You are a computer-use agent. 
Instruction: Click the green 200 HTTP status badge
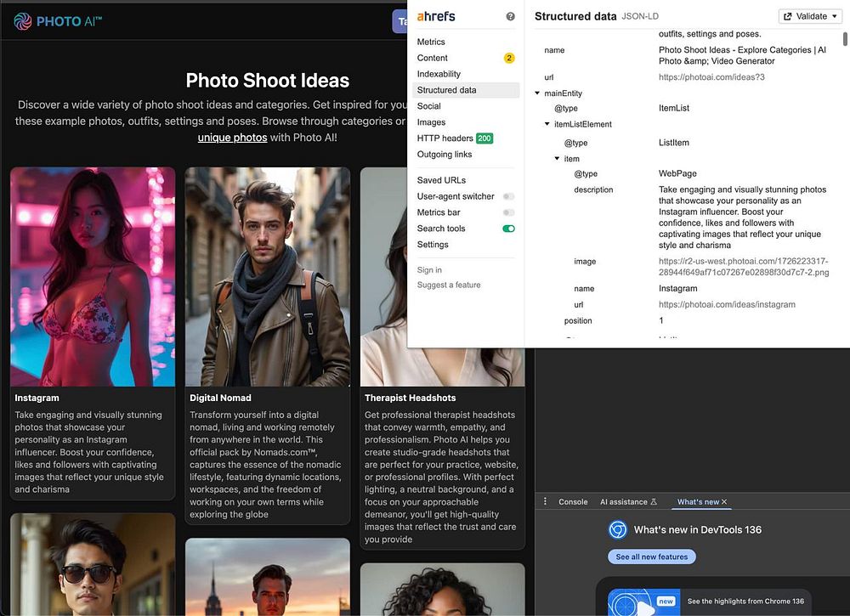click(484, 138)
